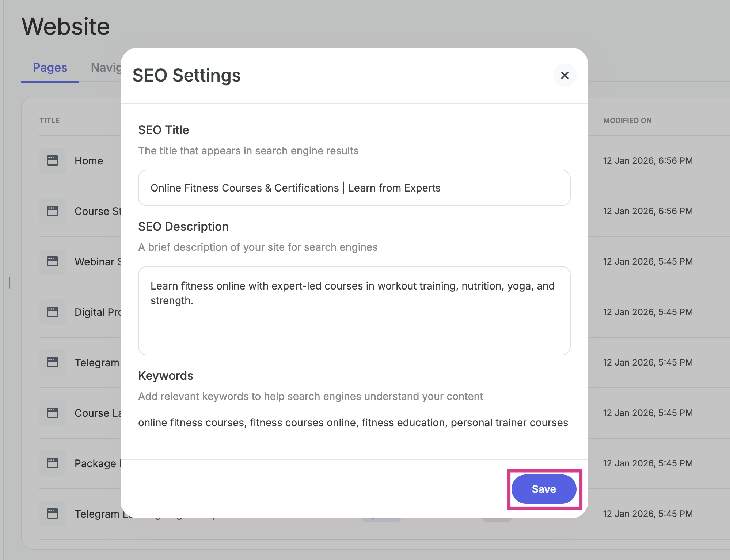
Task: Click the Webinar page icon
Action: pos(53,261)
